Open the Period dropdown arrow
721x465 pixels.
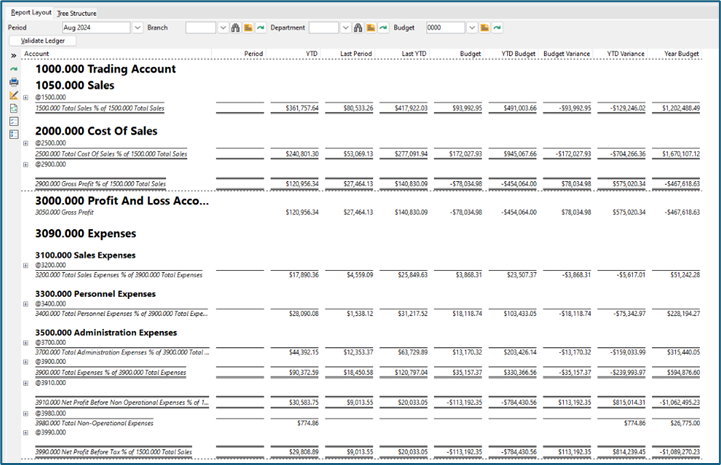[x=137, y=28]
